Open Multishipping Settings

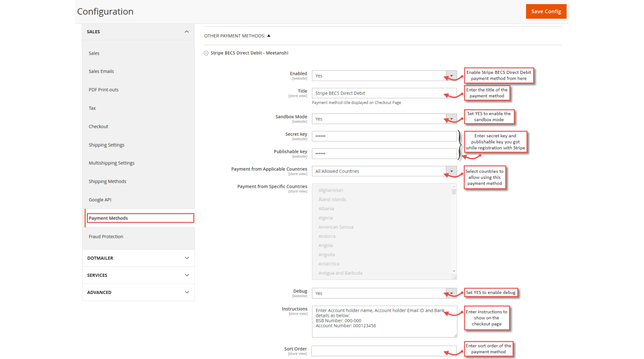point(112,163)
